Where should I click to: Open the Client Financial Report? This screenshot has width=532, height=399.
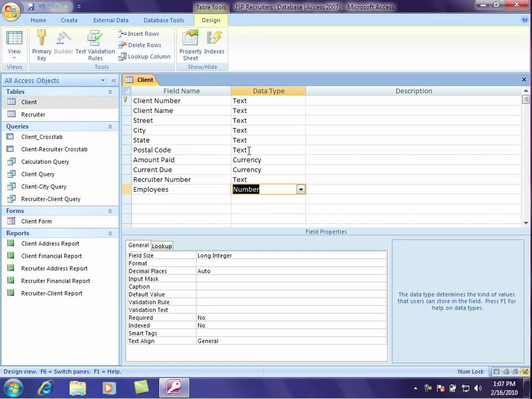click(51, 256)
